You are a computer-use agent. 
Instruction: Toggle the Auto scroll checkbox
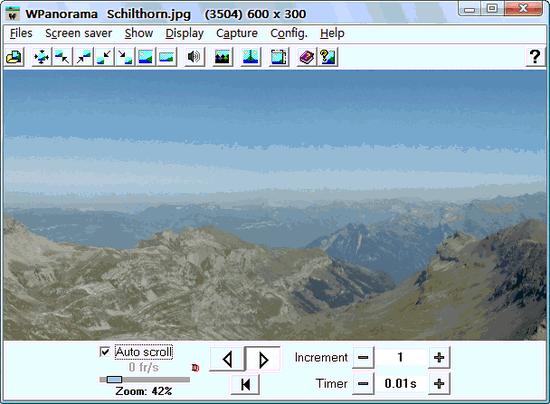105,351
